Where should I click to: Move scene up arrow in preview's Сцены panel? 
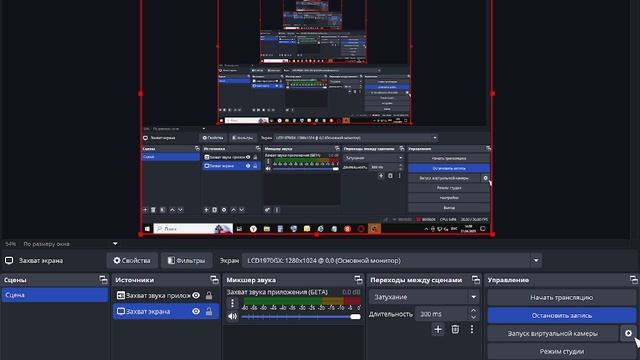coord(172,210)
